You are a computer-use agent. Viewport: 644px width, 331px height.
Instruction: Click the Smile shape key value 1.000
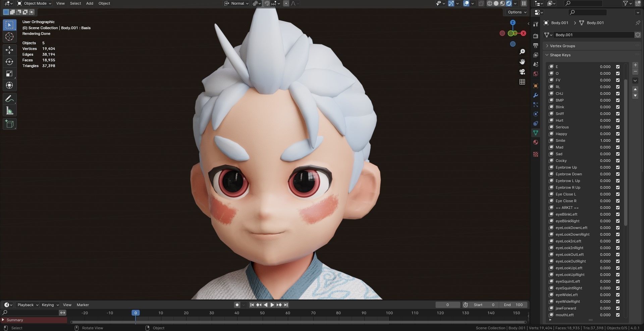[605, 141]
